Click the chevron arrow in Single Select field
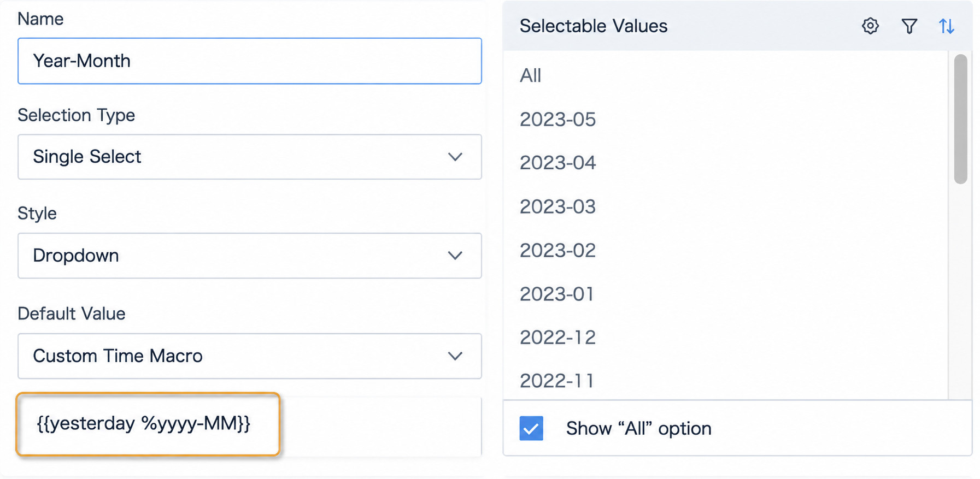 tap(455, 157)
